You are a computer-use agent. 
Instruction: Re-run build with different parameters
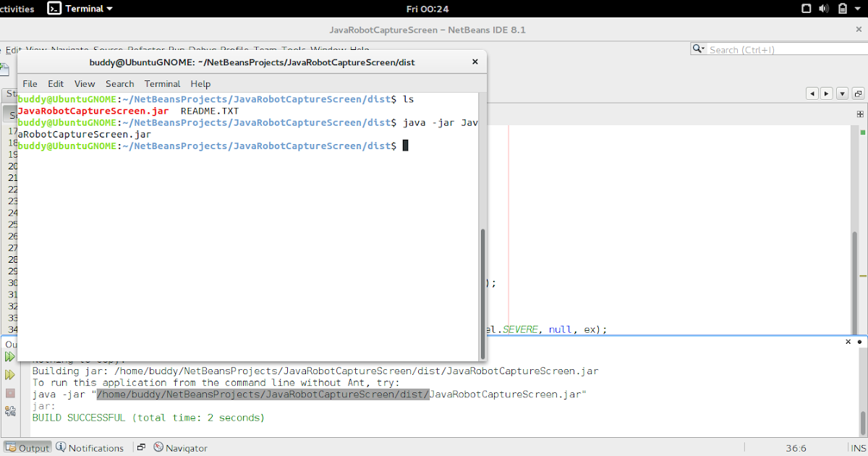pyautogui.click(x=9, y=374)
